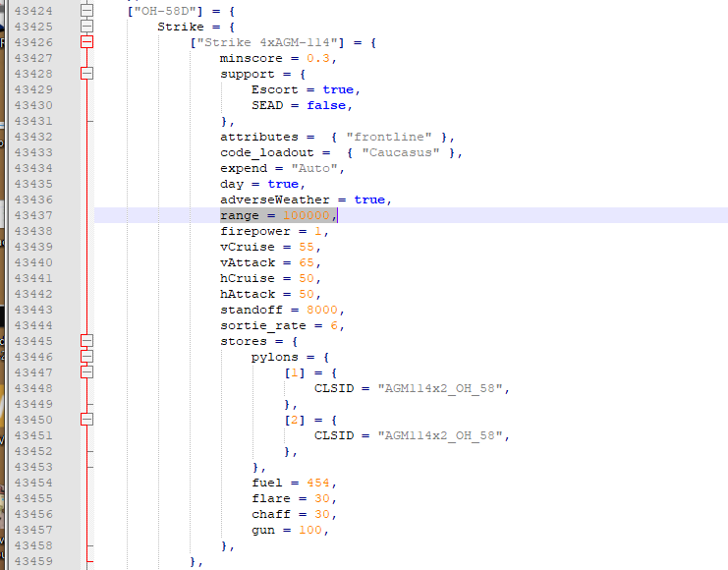The image size is (728, 570).
Task: Click the "Caucasus" code_loadout string
Action: pyautogui.click(x=401, y=153)
